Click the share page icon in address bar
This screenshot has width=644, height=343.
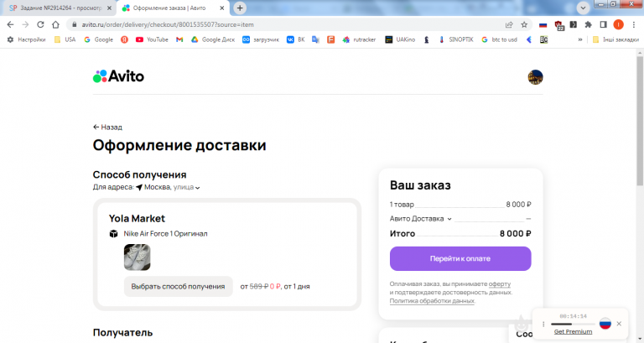pyautogui.click(x=509, y=24)
